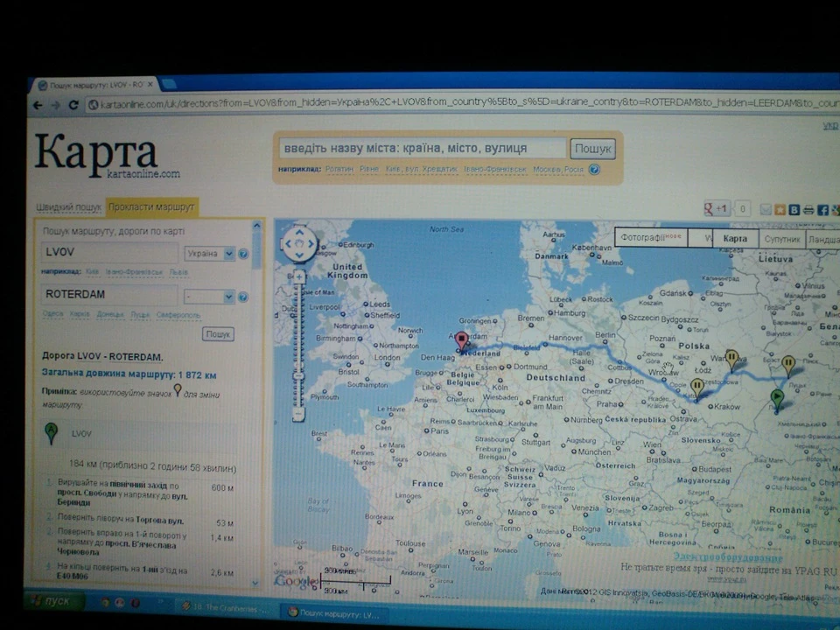840x630 pixels.
Task: Click the Харків example link
Action: coord(80,314)
